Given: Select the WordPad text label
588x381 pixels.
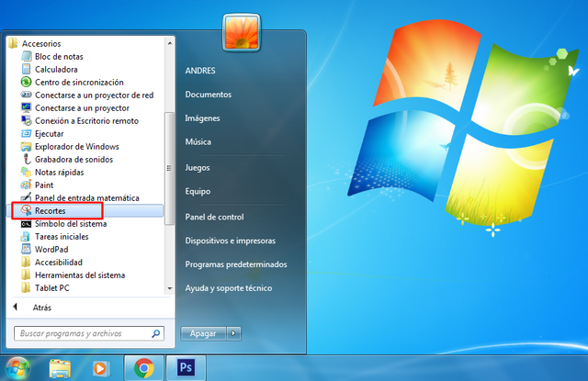Looking at the screenshot, I should [51, 250].
